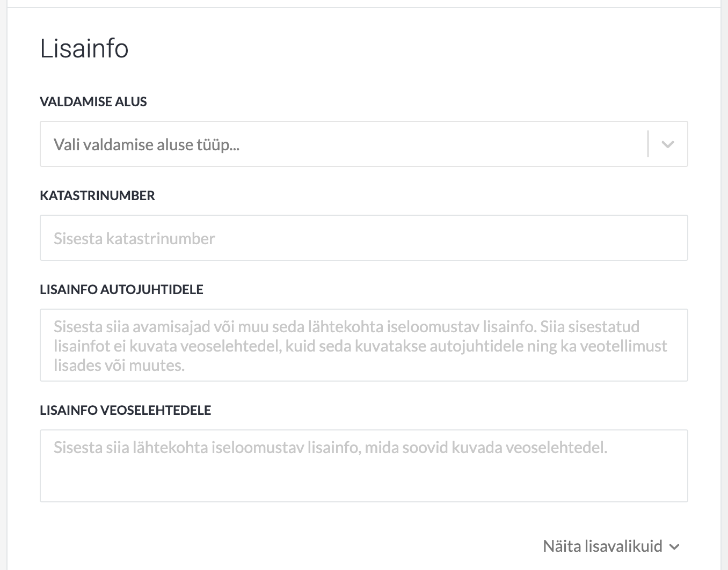Screen dimensions: 728x570
Task: Select the Valdamise alus type combo box
Action: (364, 144)
